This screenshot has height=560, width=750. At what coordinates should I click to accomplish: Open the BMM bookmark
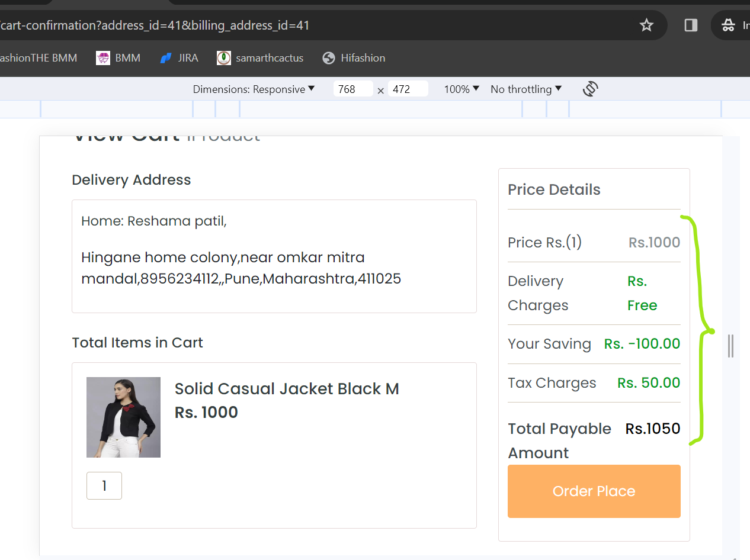(x=118, y=58)
